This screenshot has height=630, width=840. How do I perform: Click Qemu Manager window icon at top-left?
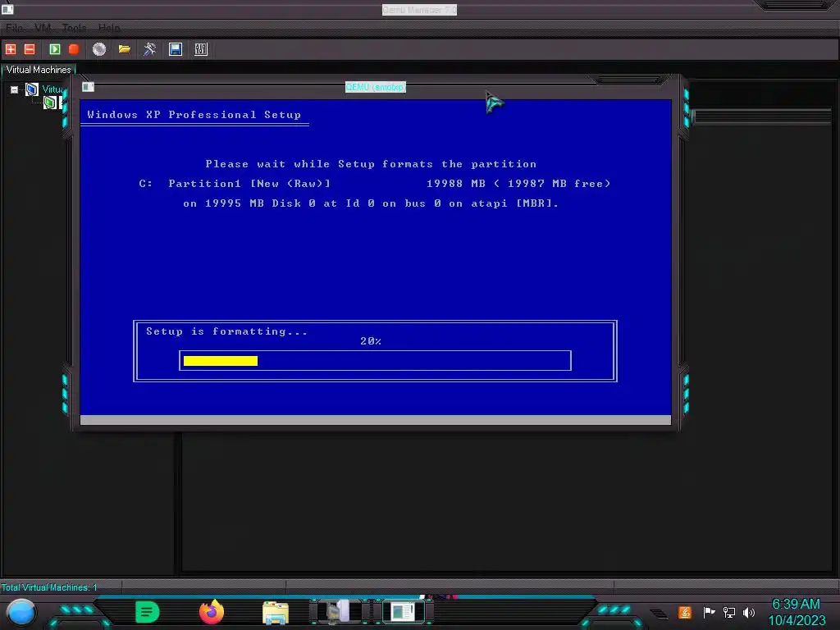click(x=7, y=8)
